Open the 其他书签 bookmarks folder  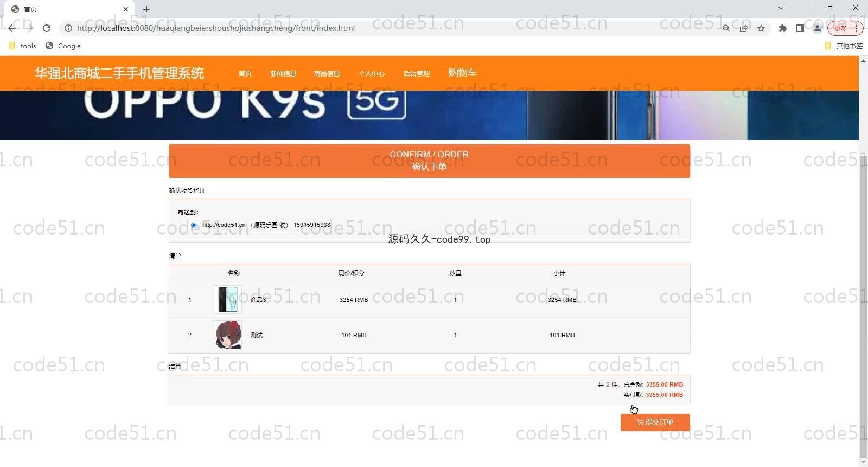point(843,46)
